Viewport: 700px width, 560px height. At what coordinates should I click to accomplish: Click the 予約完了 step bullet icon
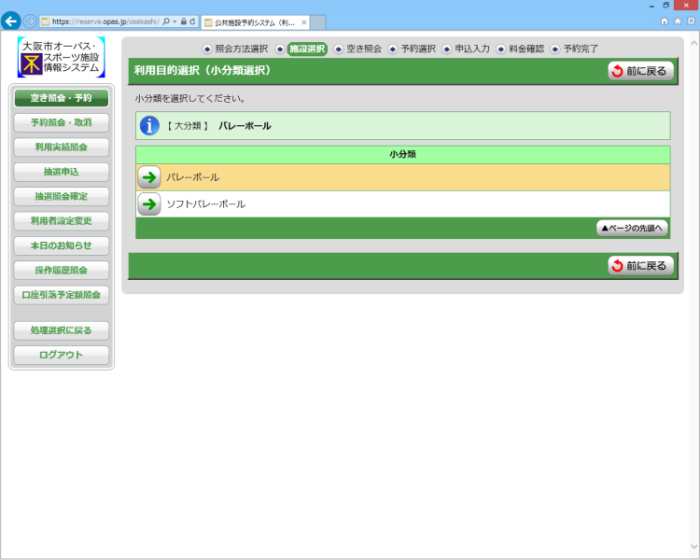555,49
